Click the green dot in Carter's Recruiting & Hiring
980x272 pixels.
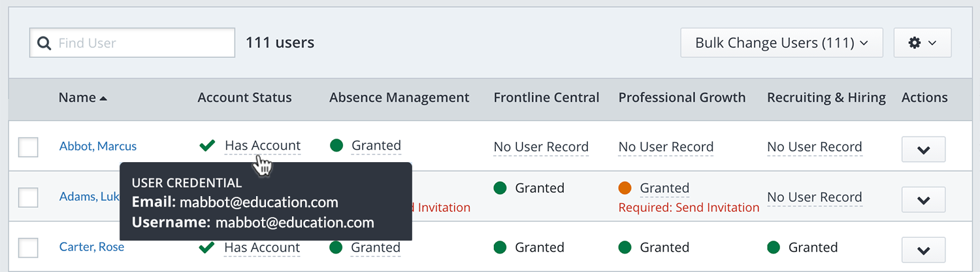coord(774,247)
